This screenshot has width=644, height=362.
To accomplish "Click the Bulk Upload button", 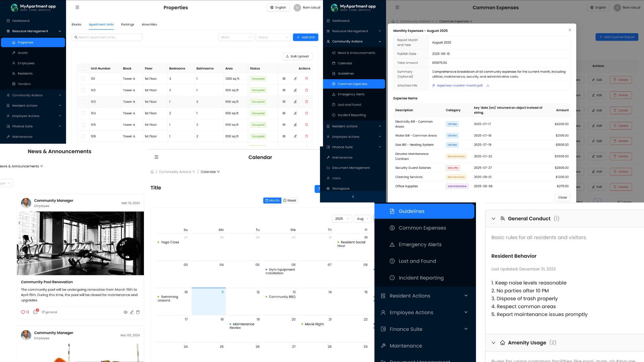I will click(297, 56).
